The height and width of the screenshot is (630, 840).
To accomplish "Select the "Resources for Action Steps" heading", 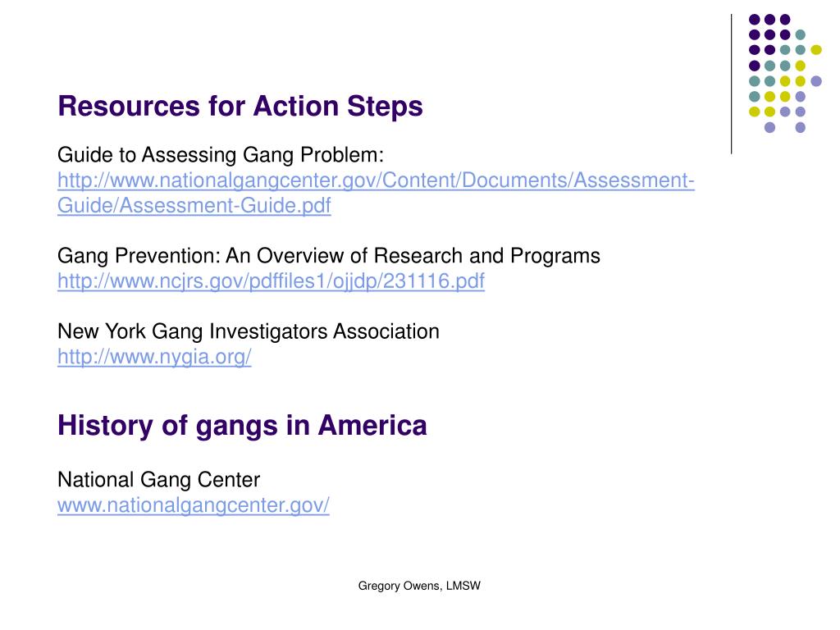I will (240, 106).
